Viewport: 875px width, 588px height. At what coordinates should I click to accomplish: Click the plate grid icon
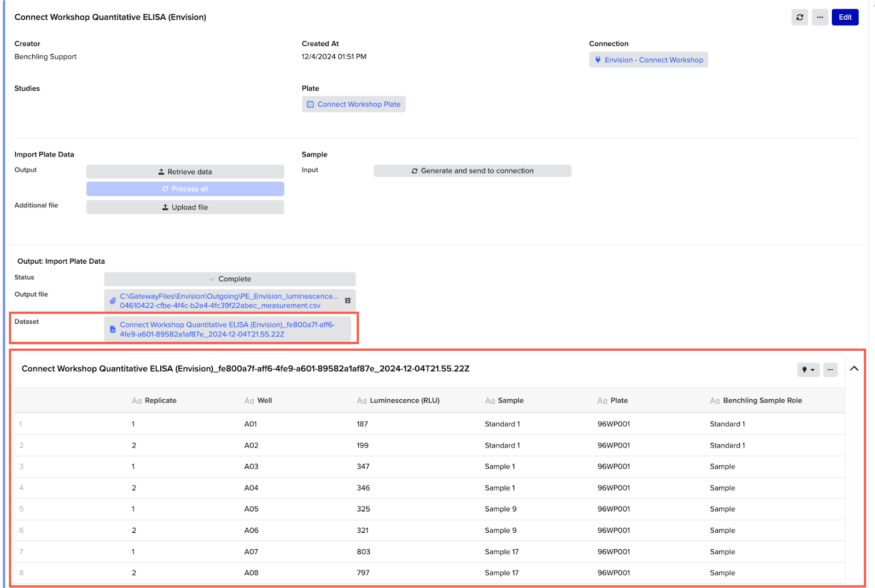[x=310, y=104]
